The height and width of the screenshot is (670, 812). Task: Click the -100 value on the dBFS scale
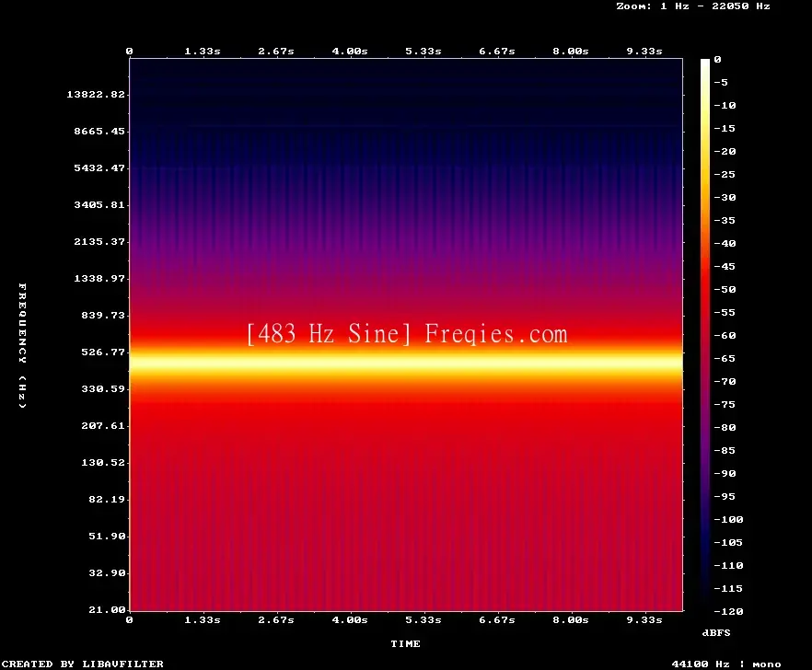(x=728, y=519)
